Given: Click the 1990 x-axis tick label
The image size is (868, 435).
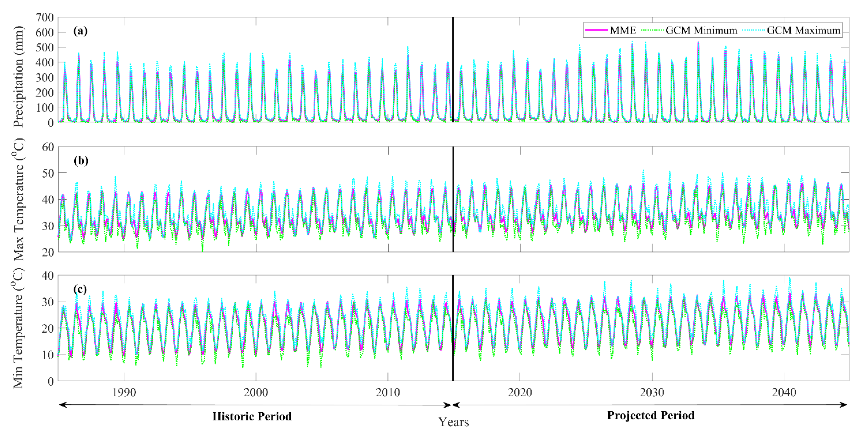Looking at the screenshot, I should point(124,392).
